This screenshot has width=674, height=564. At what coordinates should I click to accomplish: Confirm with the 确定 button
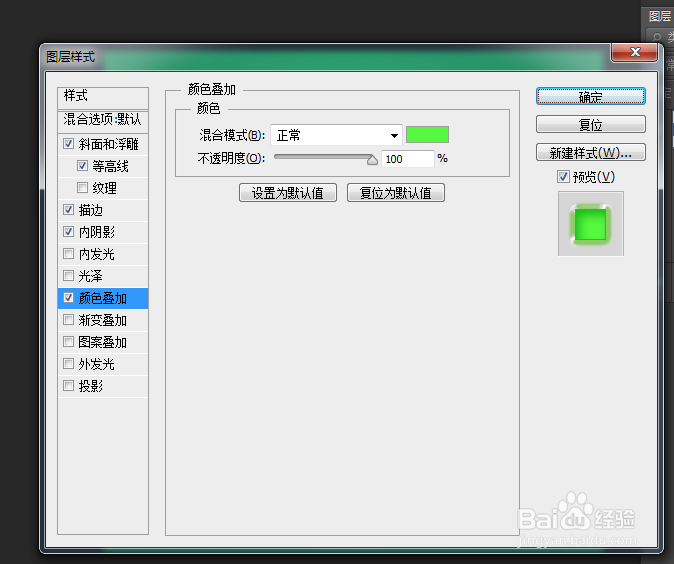pos(591,97)
